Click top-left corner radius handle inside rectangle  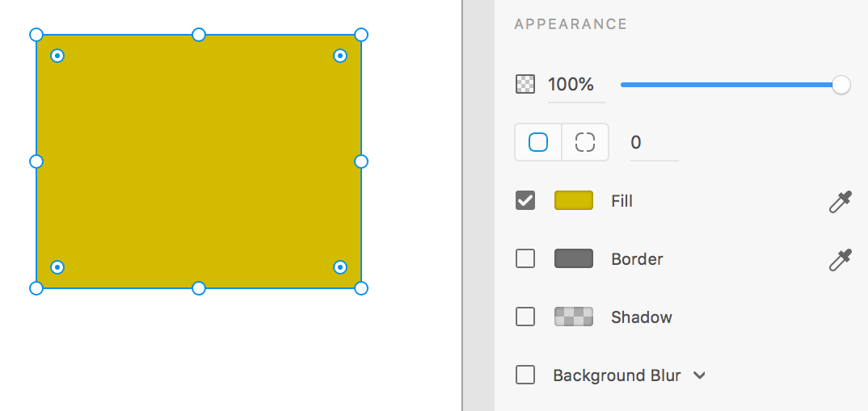click(57, 56)
